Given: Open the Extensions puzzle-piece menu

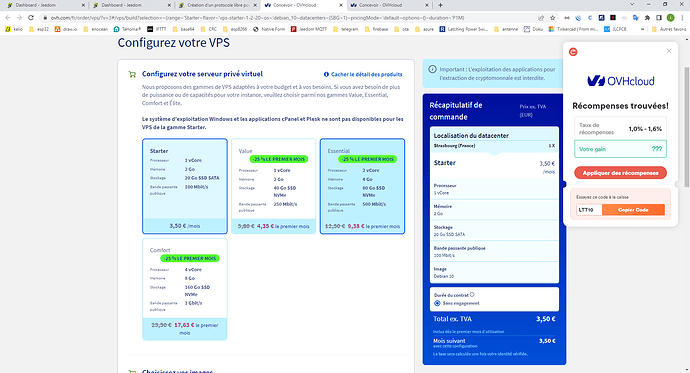Looking at the screenshot, I should [647, 18].
